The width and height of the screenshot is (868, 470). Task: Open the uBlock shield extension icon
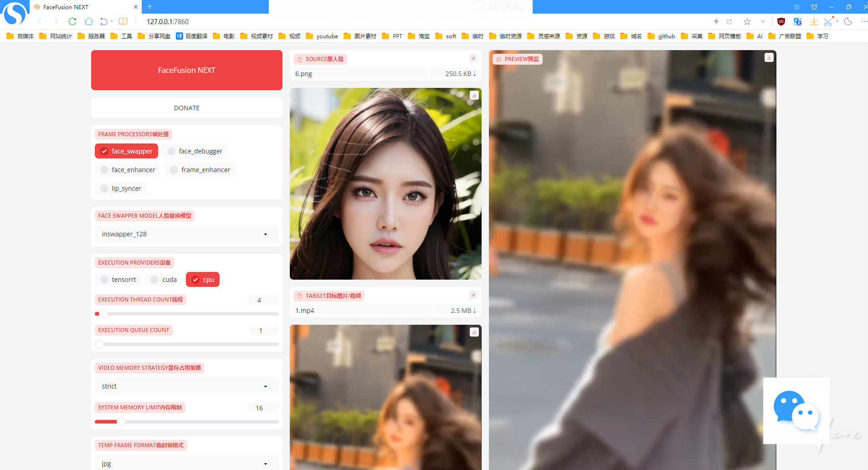pos(781,21)
